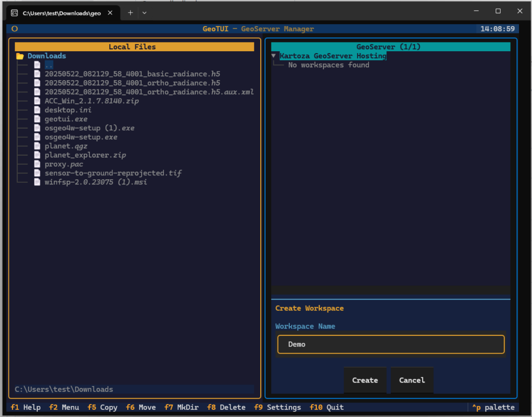Click the Workspace Name input field
The image size is (532, 417).
click(391, 345)
